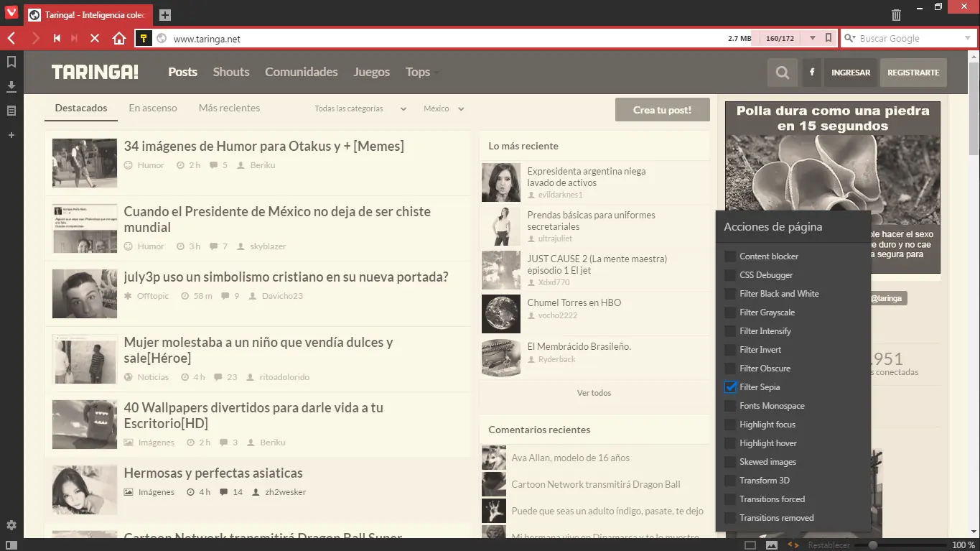Open the Comunidades navigation item
Image resolution: width=980 pixels, height=551 pixels.
coord(302,72)
